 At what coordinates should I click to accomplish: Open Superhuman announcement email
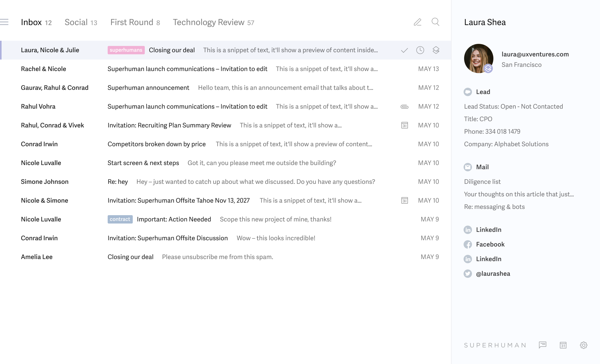point(226,88)
